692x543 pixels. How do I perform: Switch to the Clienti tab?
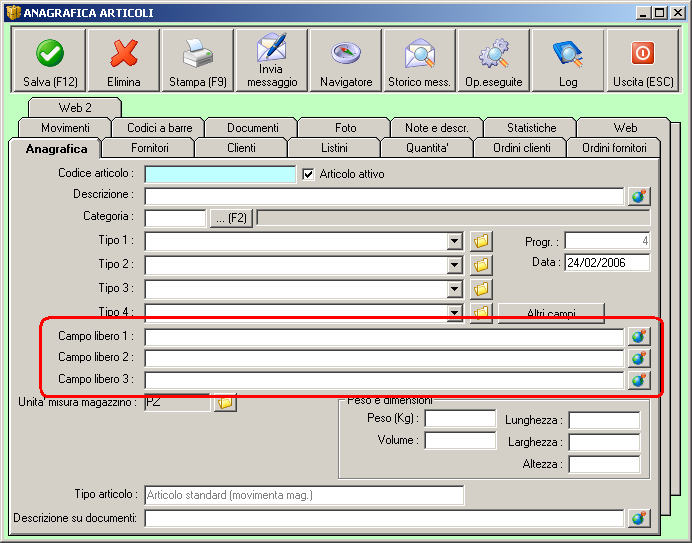[241, 148]
